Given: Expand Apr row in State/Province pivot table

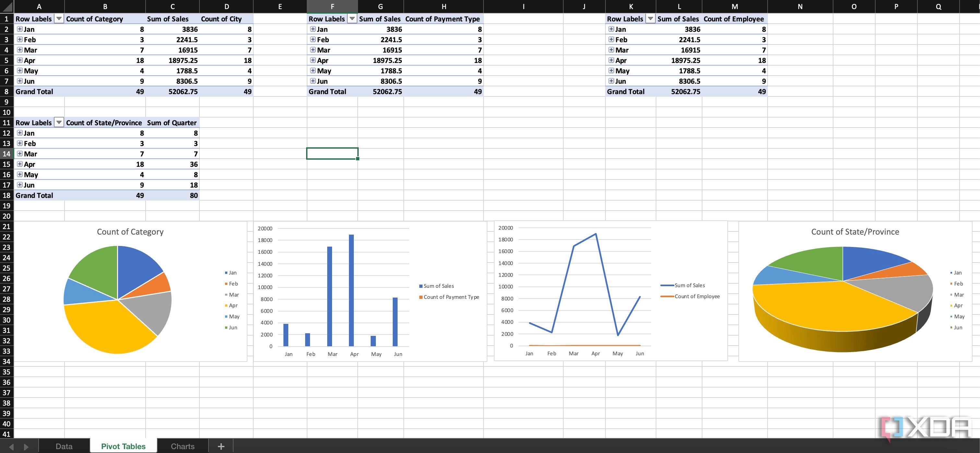Looking at the screenshot, I should (x=20, y=164).
